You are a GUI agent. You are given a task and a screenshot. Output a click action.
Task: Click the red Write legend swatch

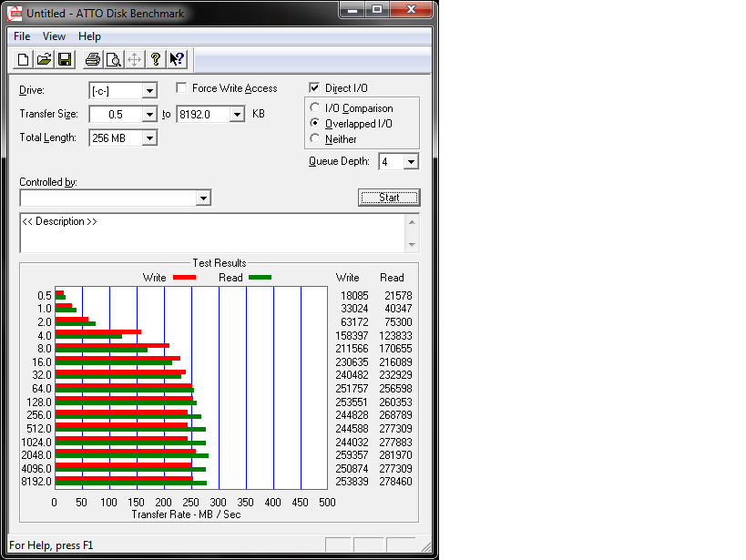point(185,278)
